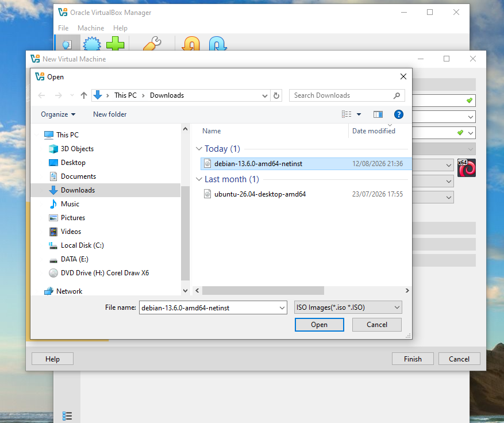Select the debian-13.6.0-amd64-netinst file name
The height and width of the screenshot is (423, 504).
pyautogui.click(x=259, y=164)
